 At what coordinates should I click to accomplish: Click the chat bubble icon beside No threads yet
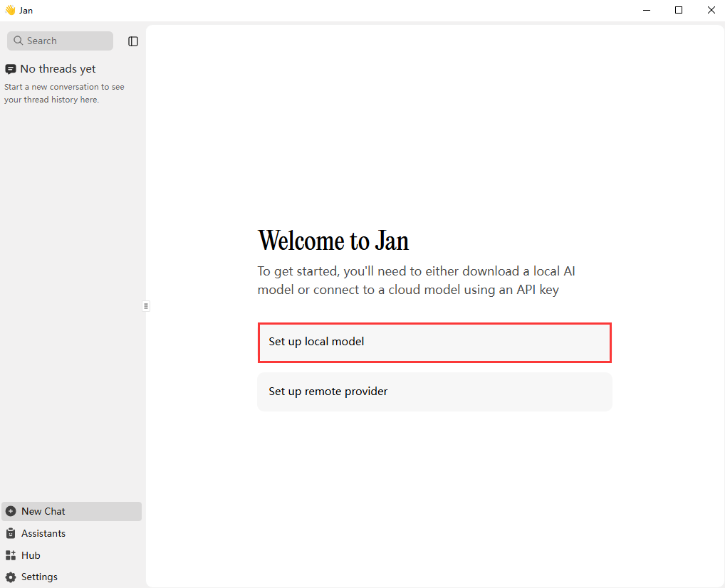coord(11,69)
